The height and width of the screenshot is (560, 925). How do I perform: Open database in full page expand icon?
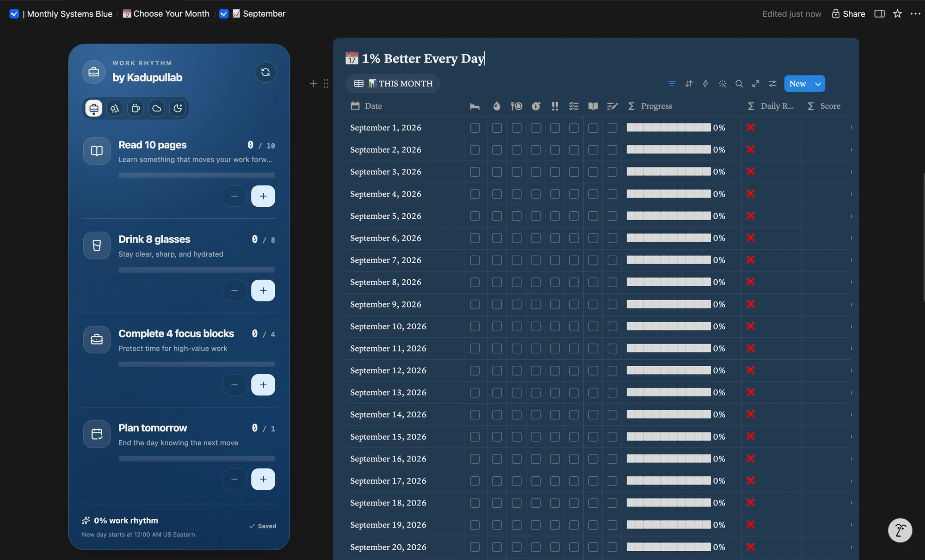click(756, 84)
